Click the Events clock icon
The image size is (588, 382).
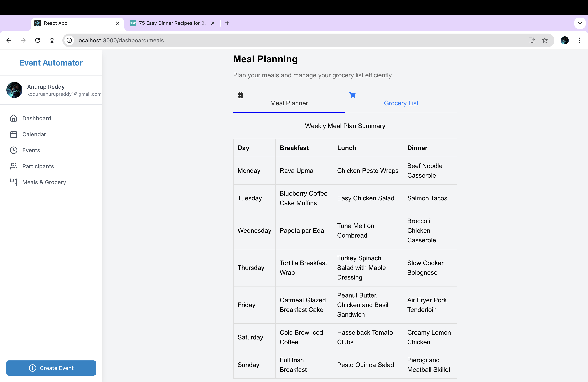click(x=14, y=150)
